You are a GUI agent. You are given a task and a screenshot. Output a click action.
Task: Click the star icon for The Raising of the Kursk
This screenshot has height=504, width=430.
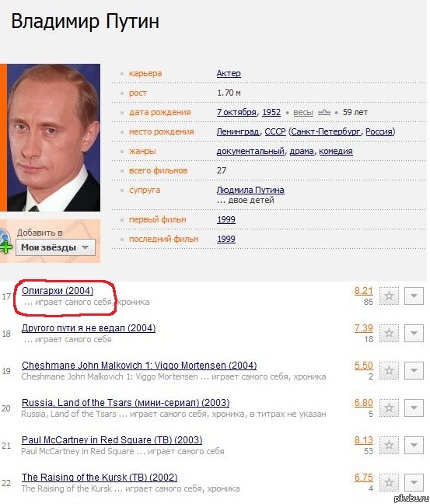[x=390, y=482]
